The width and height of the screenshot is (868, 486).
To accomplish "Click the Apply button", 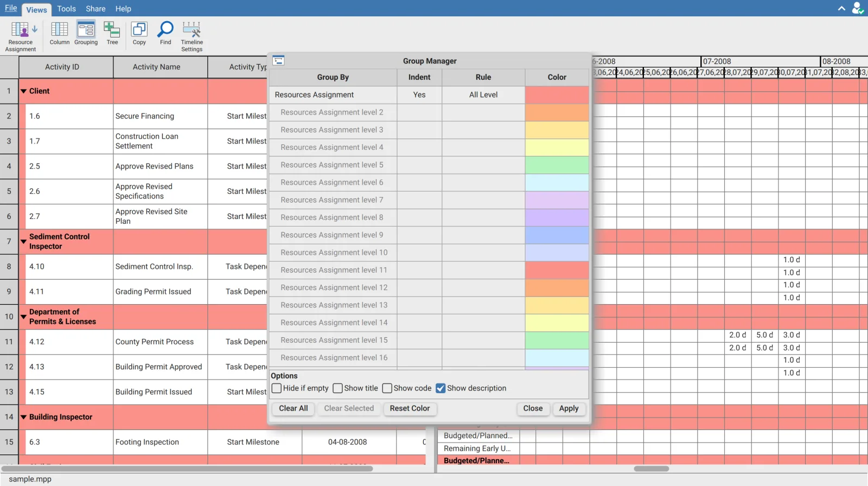I will 569,408.
